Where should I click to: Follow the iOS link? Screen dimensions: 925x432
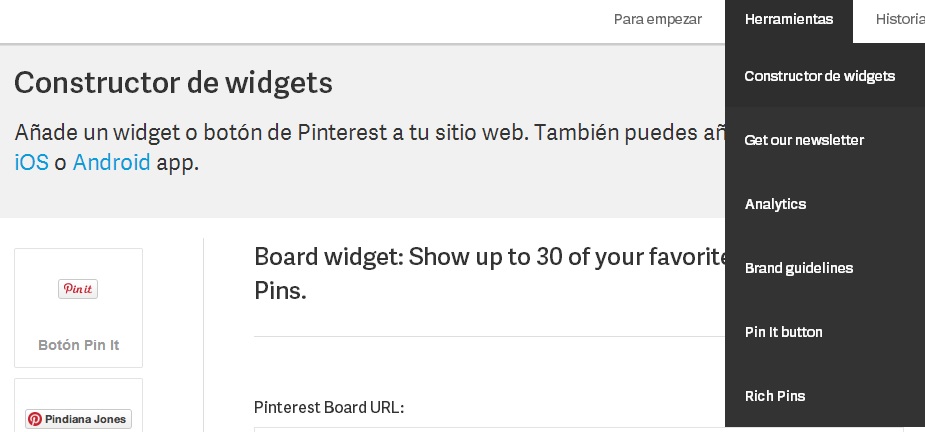click(31, 162)
